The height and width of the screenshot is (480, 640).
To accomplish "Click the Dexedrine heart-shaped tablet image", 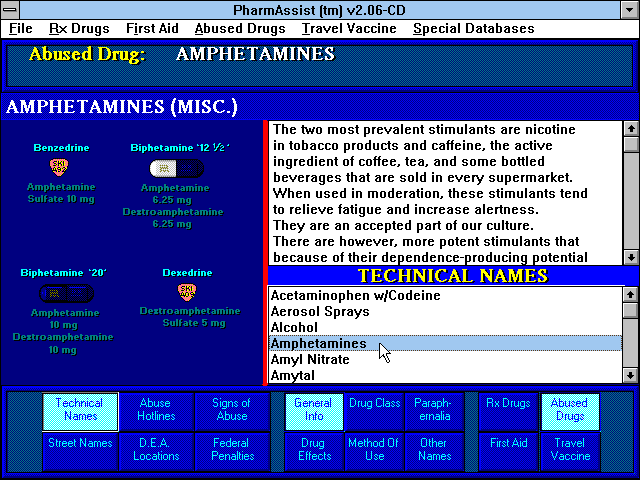I will coord(187,292).
